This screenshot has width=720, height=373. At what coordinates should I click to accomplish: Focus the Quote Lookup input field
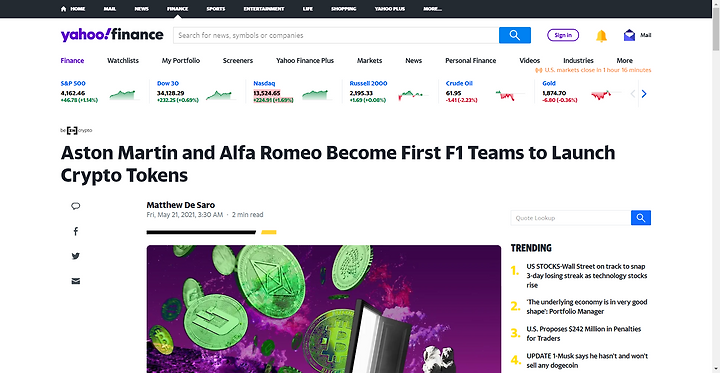[x=571, y=218]
